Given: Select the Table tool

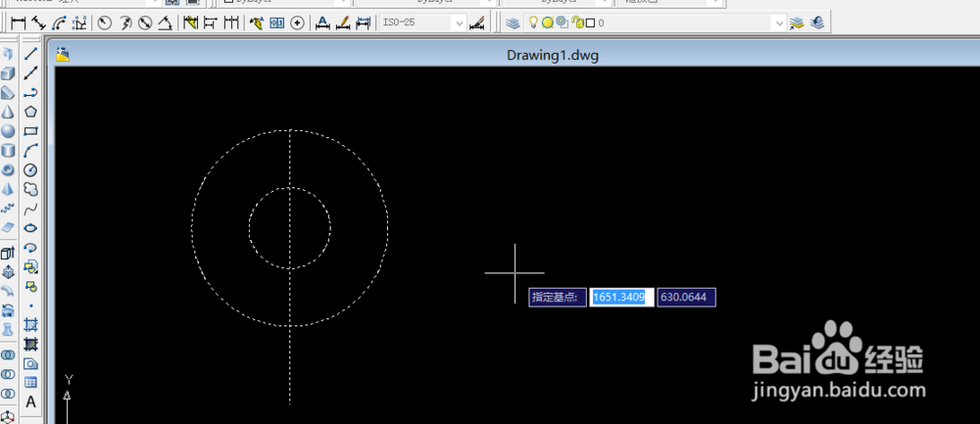Looking at the screenshot, I should tap(30, 383).
